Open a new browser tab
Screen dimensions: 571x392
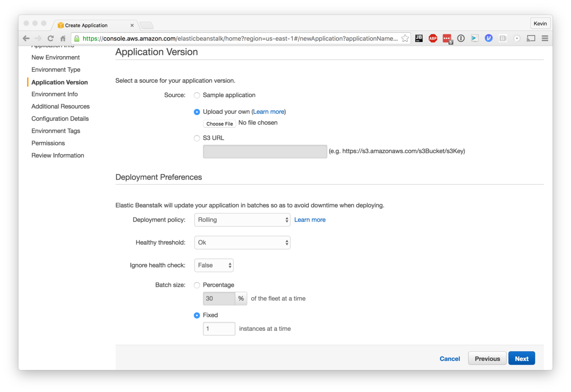pyautogui.click(x=146, y=25)
